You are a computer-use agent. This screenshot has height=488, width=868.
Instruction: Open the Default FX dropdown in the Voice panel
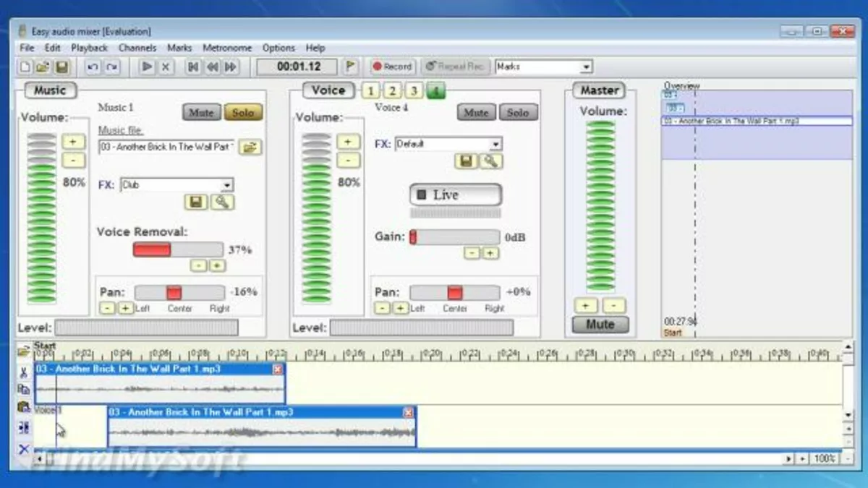tap(496, 143)
